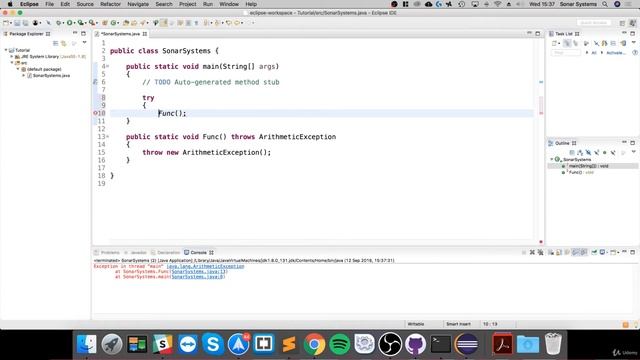Click the Open Type toolbar icon

coord(126,23)
